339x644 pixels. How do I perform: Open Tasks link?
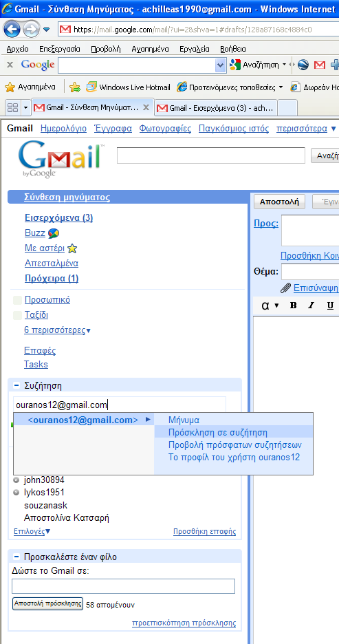point(36,364)
